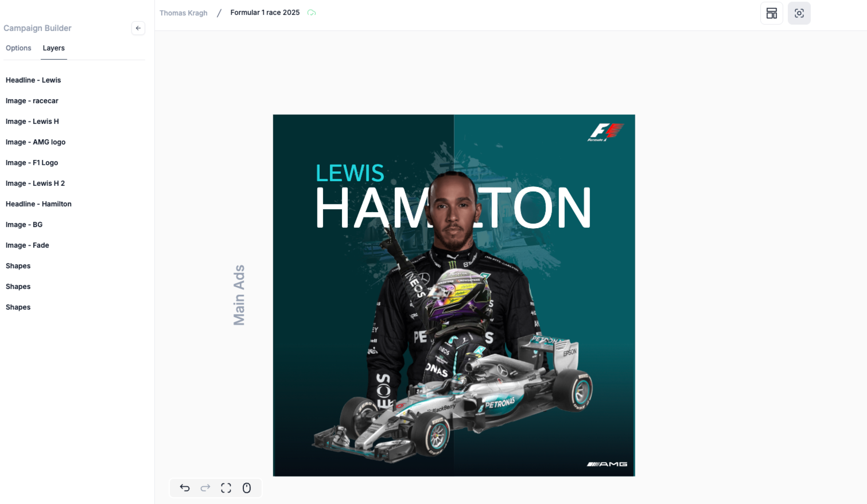The width and height of the screenshot is (867, 504).
Task: Select the Headline - Hamilton layer
Action: point(38,204)
